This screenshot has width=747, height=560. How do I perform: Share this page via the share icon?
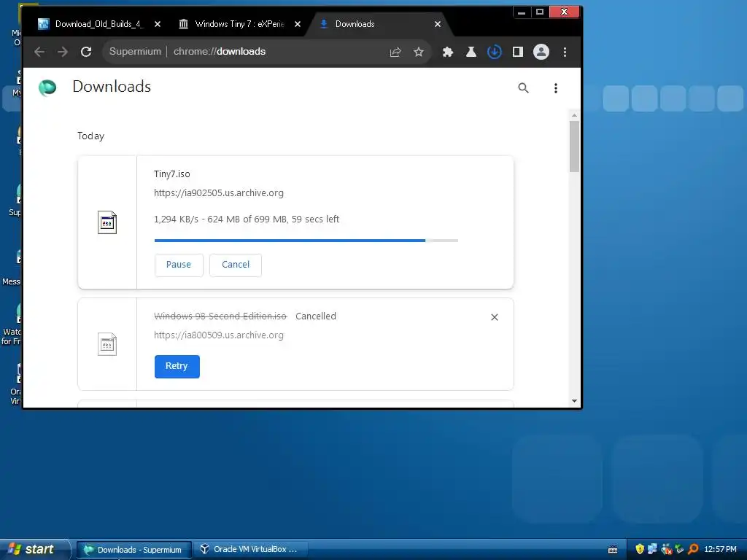point(395,52)
